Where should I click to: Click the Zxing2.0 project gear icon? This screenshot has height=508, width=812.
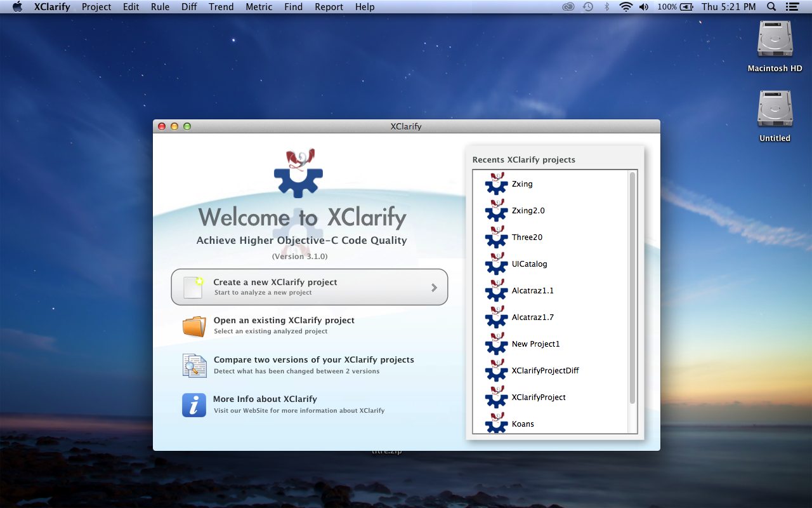(496, 210)
